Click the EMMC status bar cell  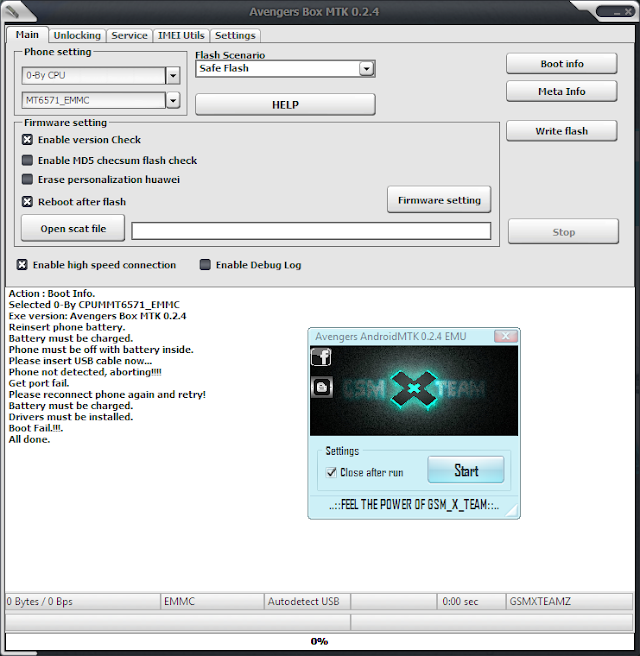(x=212, y=602)
